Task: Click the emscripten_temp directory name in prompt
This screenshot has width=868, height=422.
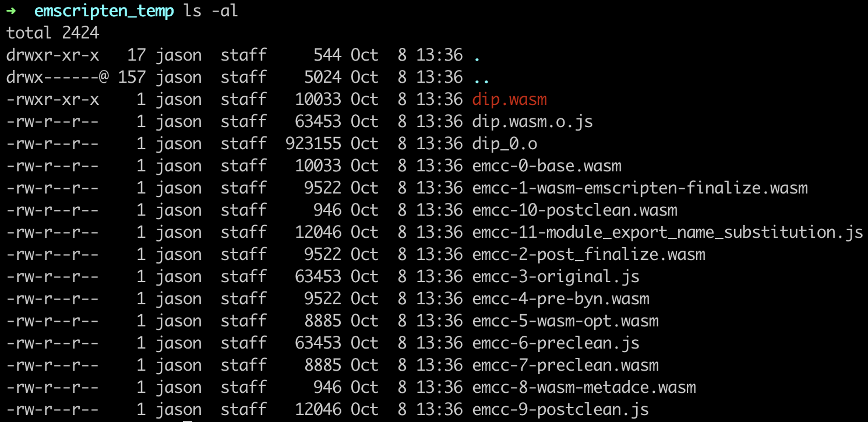Action: pos(104,11)
